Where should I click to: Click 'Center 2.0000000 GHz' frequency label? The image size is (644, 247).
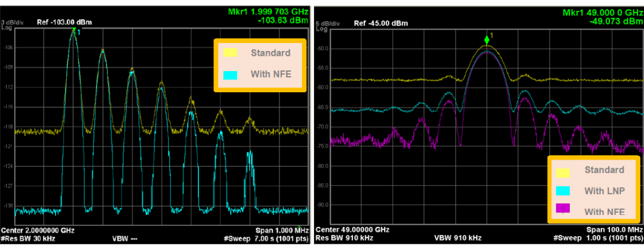point(38,231)
